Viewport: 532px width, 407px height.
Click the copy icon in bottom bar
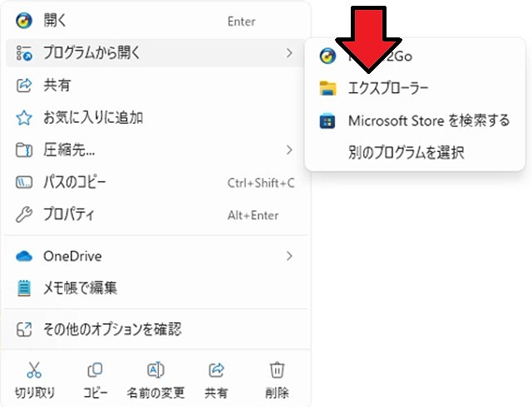tap(95, 370)
